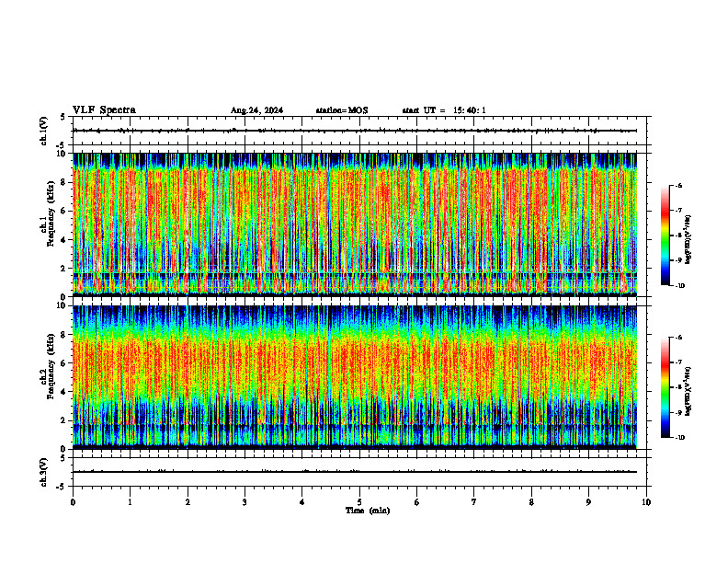728x563 pixels.
Task: Click the "ch.3(V)" waveform axis label
Action: click(43, 472)
